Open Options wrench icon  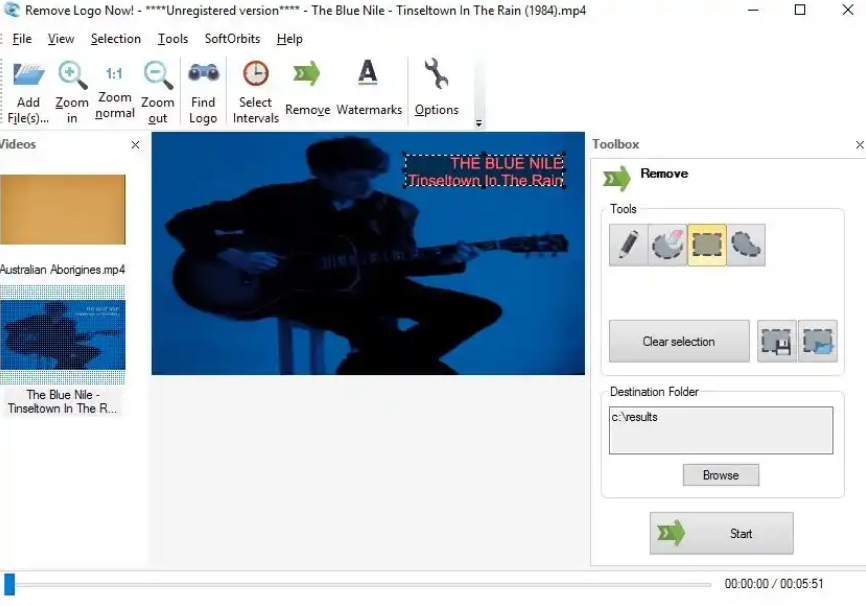pos(436,75)
